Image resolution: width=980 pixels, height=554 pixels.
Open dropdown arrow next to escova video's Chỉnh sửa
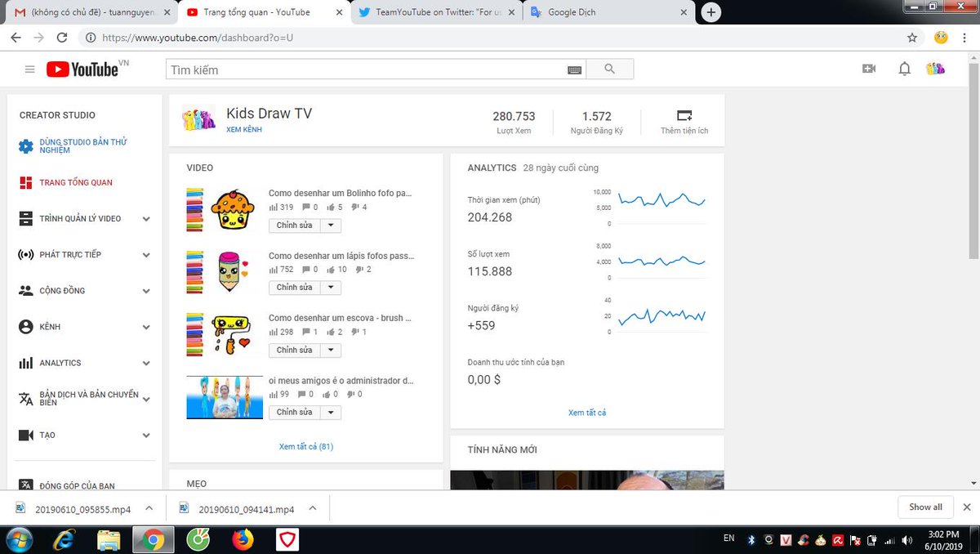pyautogui.click(x=330, y=350)
